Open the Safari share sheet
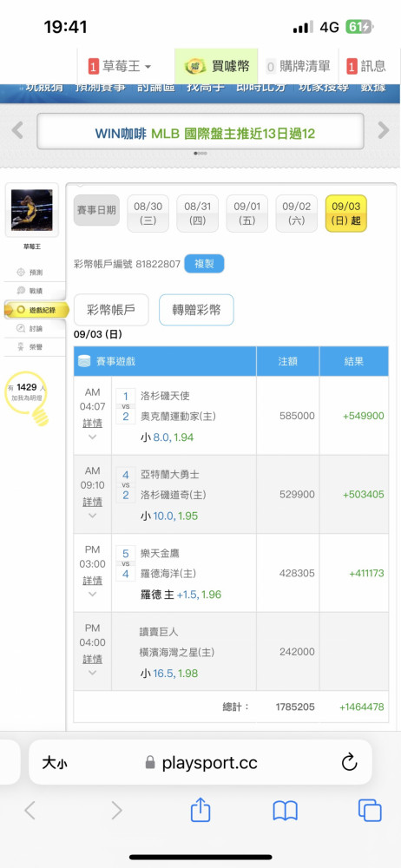Image resolution: width=401 pixels, height=868 pixels. coord(200,809)
